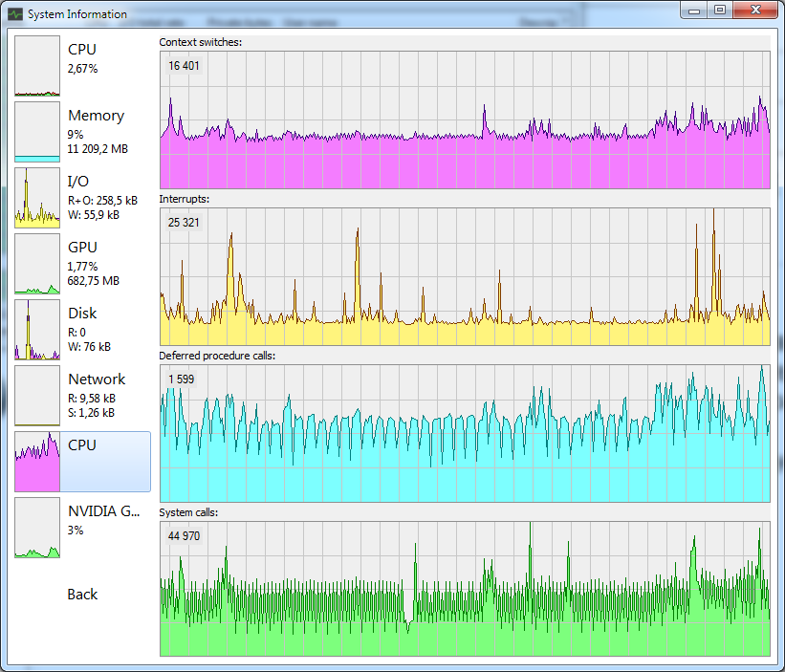Click the S: 1,26 kB network value
The image size is (785, 672).
pos(91,413)
